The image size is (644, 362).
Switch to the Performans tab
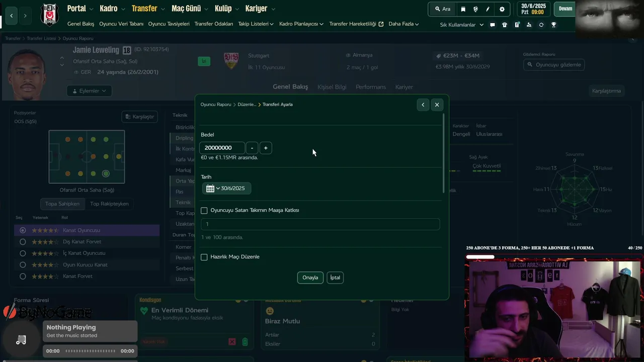coord(371,87)
